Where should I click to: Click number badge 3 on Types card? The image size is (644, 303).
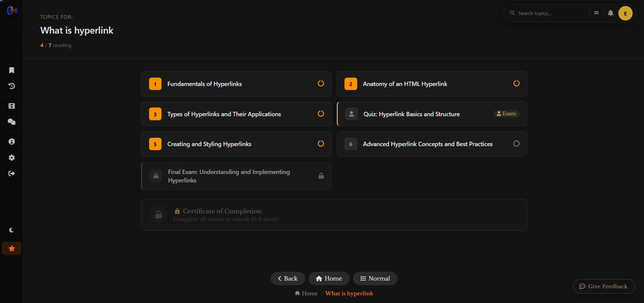(x=155, y=114)
